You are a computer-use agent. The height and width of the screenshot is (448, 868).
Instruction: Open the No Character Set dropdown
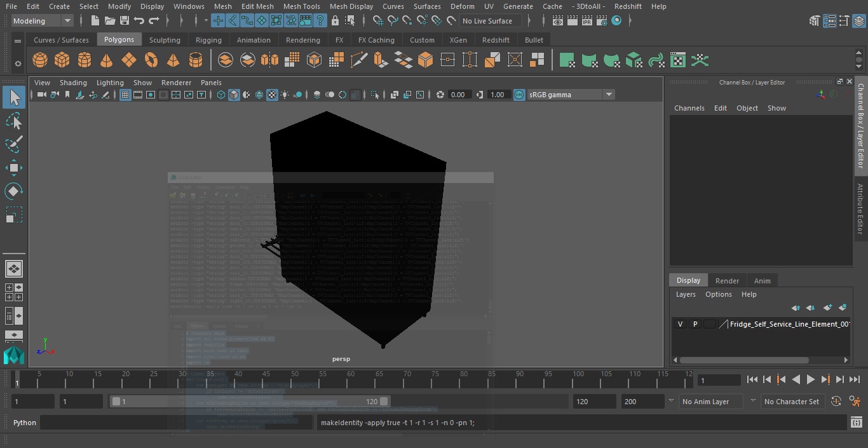792,402
